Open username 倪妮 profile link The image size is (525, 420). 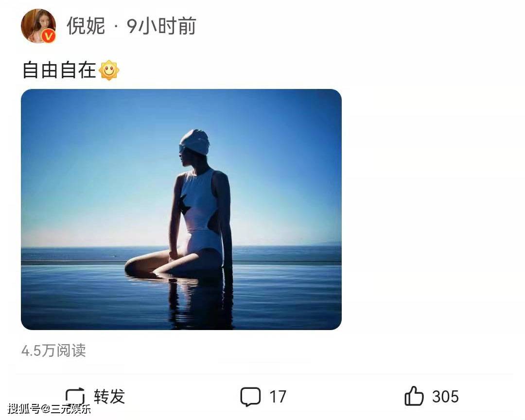(x=86, y=26)
